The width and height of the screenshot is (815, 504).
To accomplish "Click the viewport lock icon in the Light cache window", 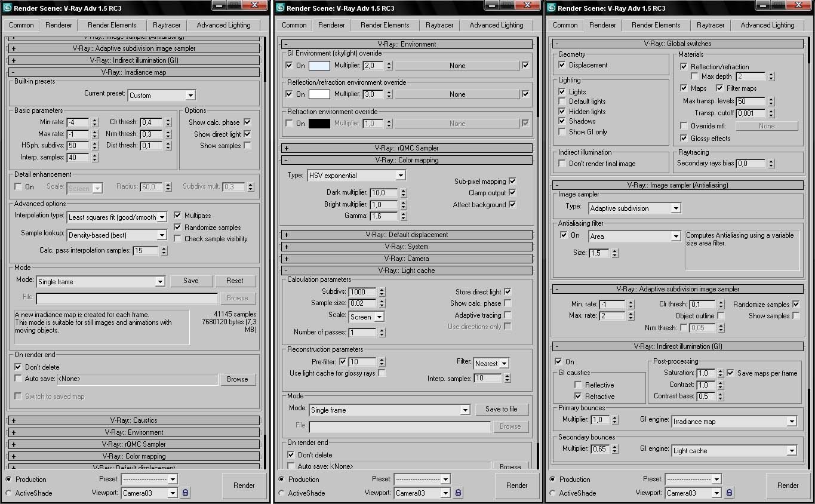I will click(458, 493).
